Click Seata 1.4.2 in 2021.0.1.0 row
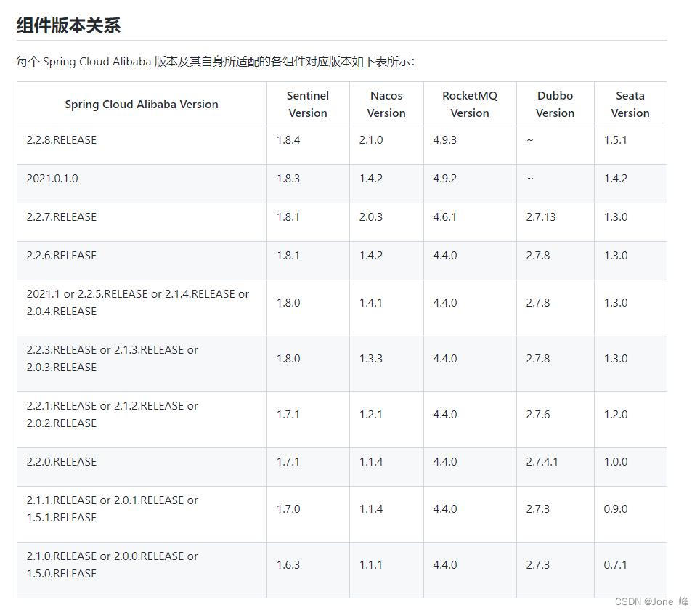 (616, 178)
